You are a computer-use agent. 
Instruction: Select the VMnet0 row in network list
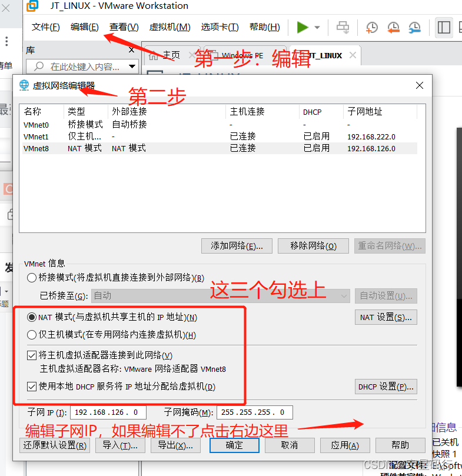click(x=220, y=125)
